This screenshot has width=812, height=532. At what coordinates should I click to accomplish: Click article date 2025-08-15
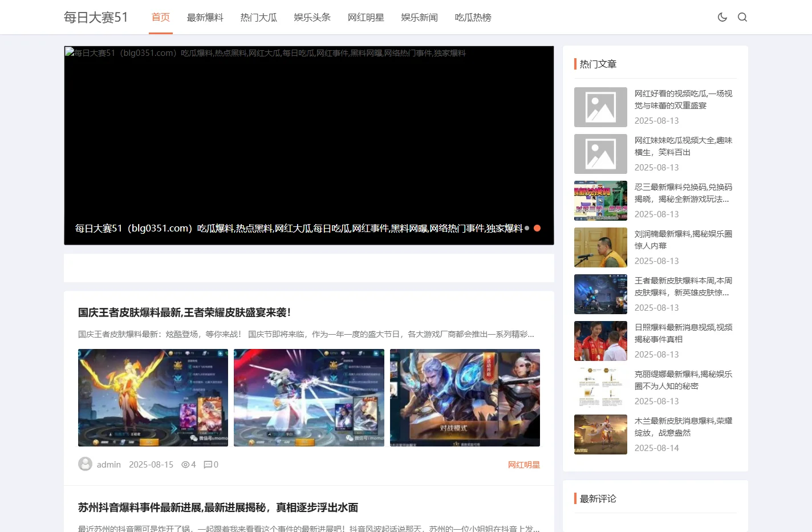click(151, 465)
